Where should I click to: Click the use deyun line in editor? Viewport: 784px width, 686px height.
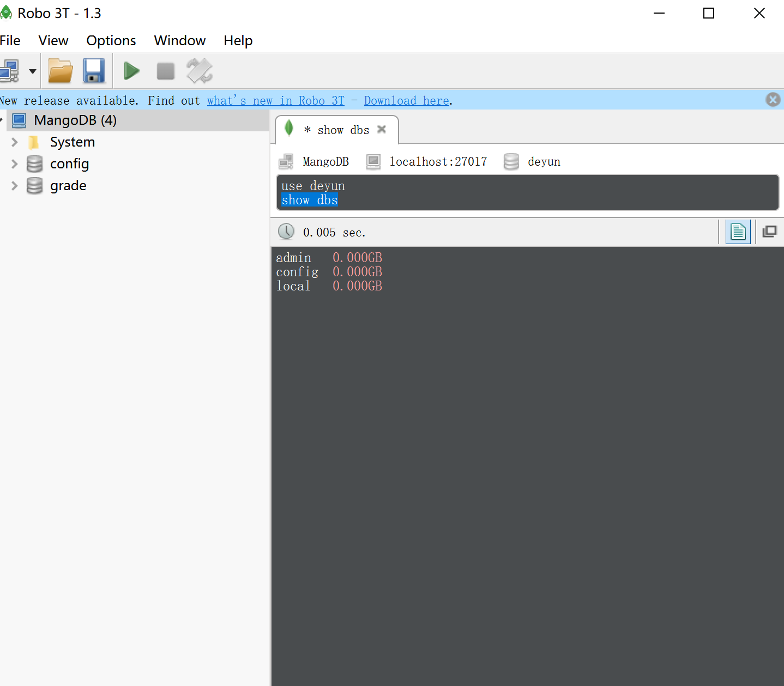pos(313,186)
